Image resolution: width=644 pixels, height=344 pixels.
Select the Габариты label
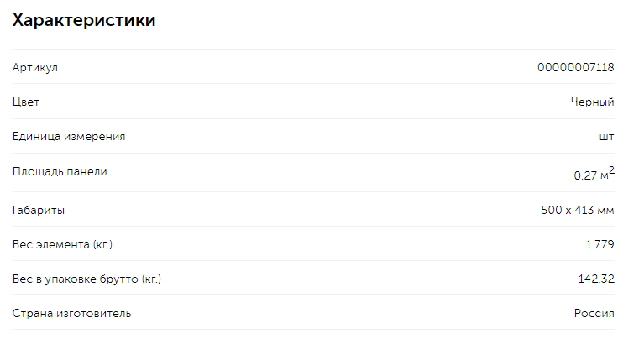[x=38, y=211]
